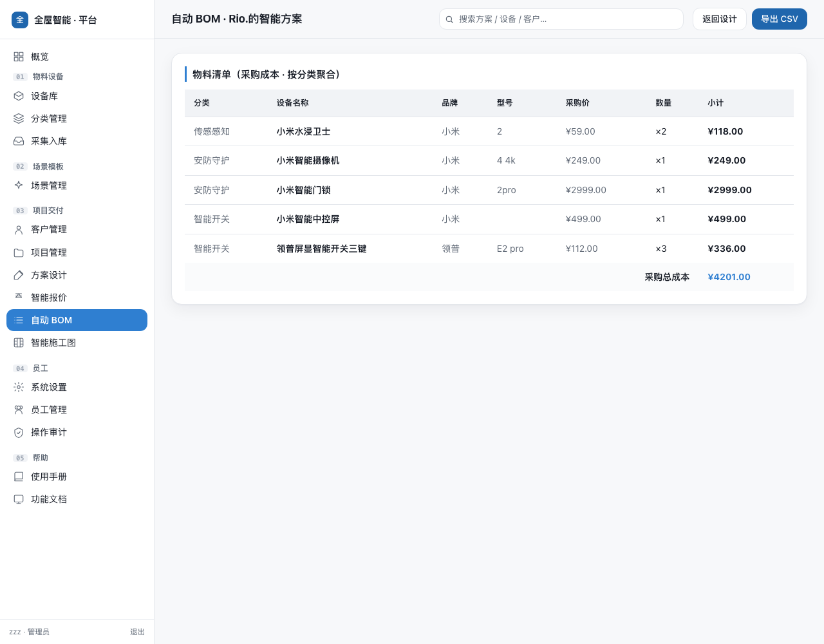Go to 方案设计

coord(77,275)
